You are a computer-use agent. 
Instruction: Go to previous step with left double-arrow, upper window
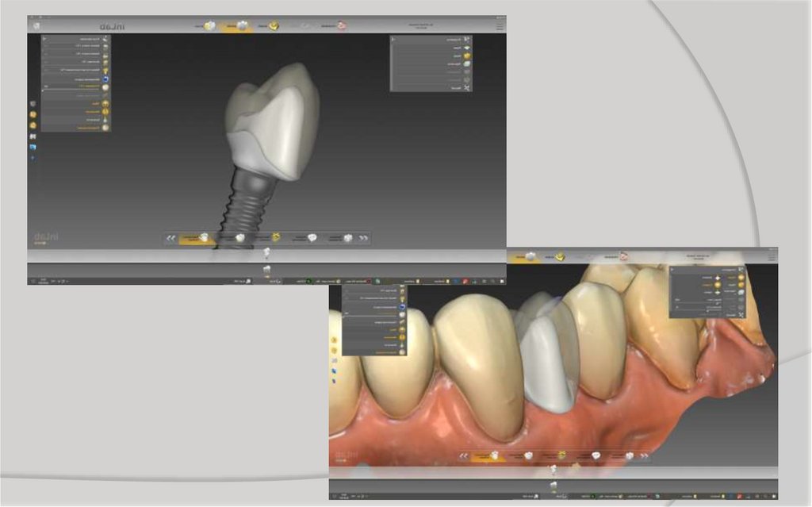pos(171,238)
